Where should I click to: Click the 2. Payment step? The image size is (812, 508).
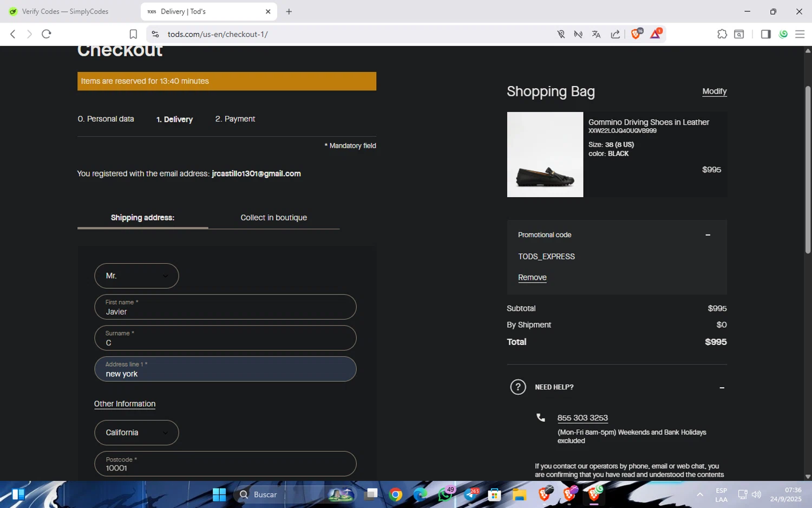[x=235, y=119]
